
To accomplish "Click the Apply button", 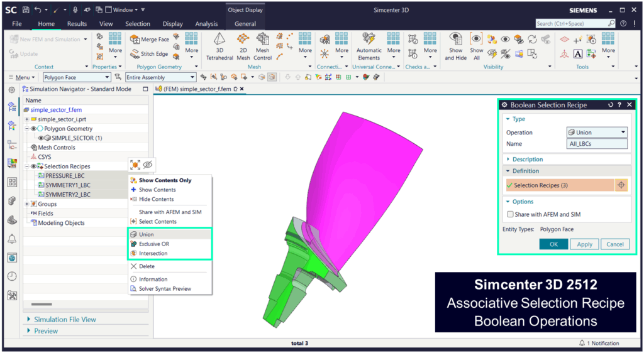I will click(x=584, y=244).
